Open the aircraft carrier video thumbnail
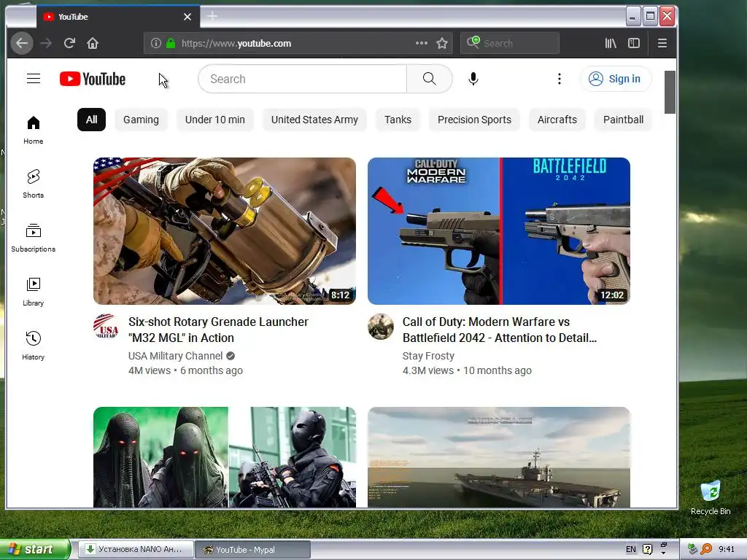The width and height of the screenshot is (747, 560). click(499, 457)
